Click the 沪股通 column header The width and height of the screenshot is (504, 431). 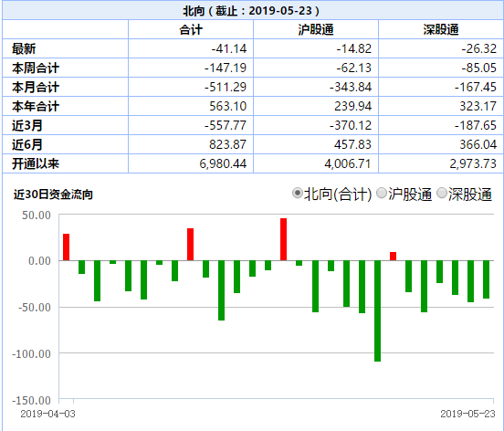(x=316, y=29)
